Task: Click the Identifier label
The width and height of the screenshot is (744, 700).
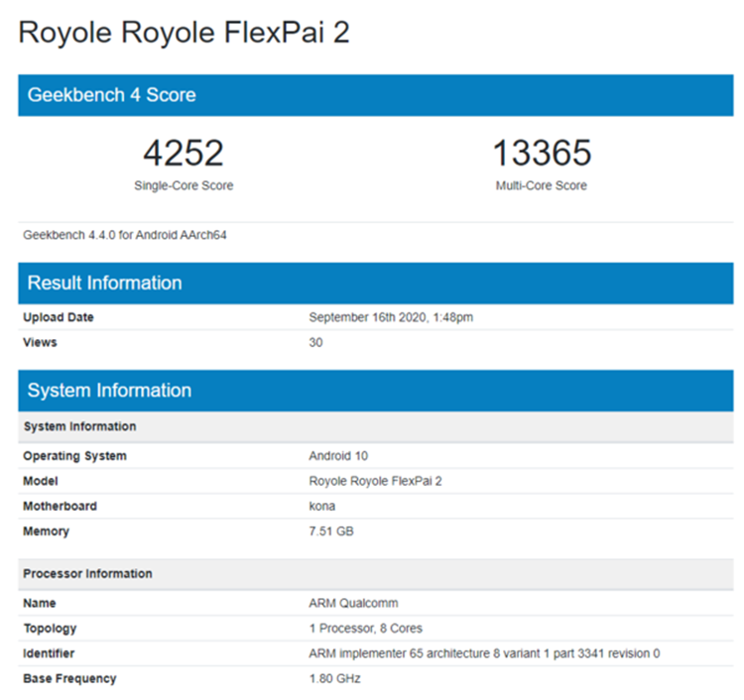Action: coord(49,653)
